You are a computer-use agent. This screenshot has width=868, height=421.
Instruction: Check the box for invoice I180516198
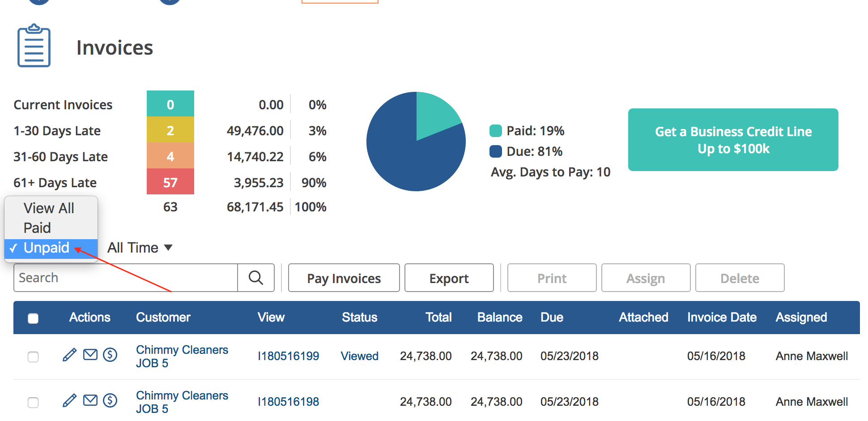33,403
